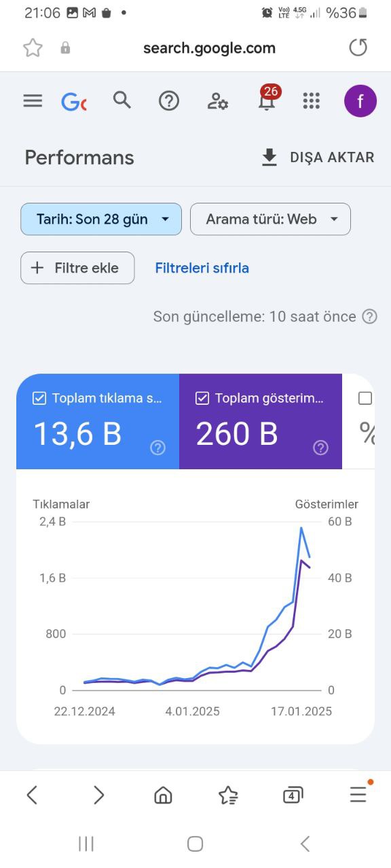Expand Arama türü: Web dropdown
Screen dimensions: 391x868
[x=270, y=219]
